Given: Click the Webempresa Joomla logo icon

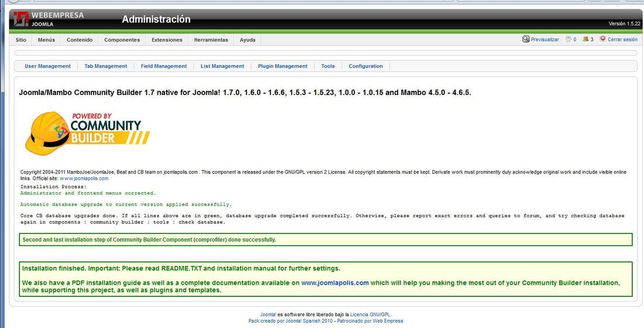Looking at the screenshot, I should pyautogui.click(x=21, y=19).
